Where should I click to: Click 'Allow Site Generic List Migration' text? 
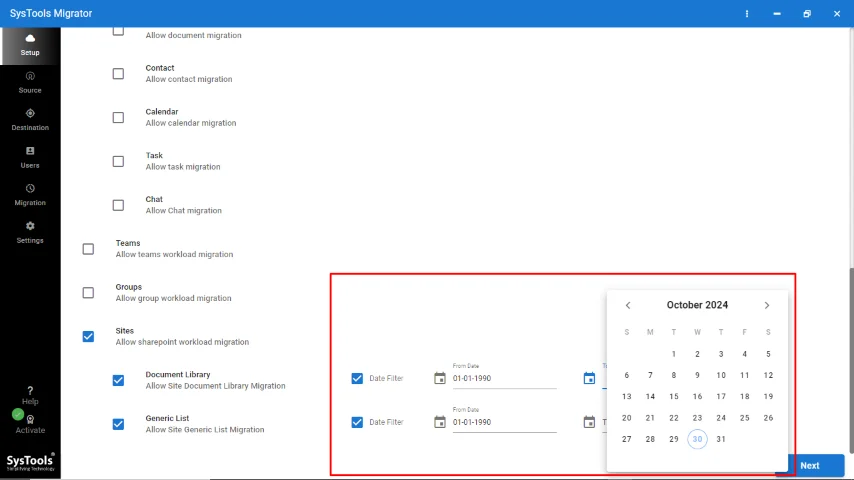205,429
